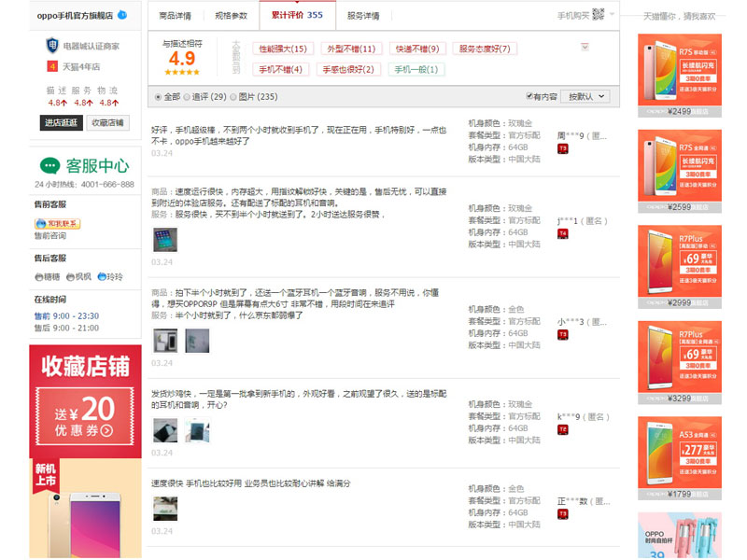Open the second photo in 小***3's review
The image size is (747, 560).
pyautogui.click(x=197, y=341)
